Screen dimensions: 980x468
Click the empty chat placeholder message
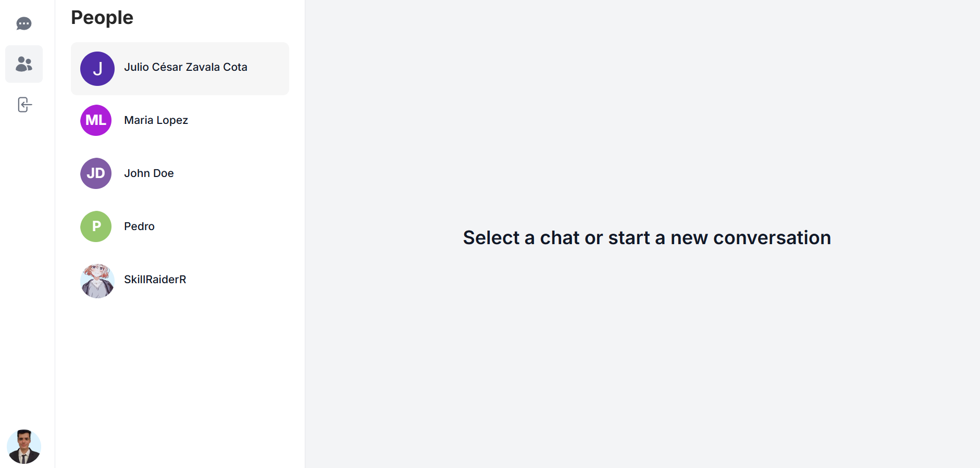[x=647, y=237]
